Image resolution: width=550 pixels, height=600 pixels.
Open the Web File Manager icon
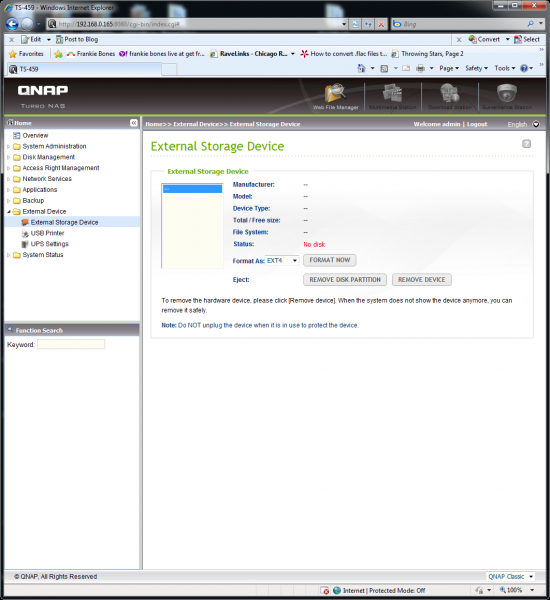coord(335,97)
